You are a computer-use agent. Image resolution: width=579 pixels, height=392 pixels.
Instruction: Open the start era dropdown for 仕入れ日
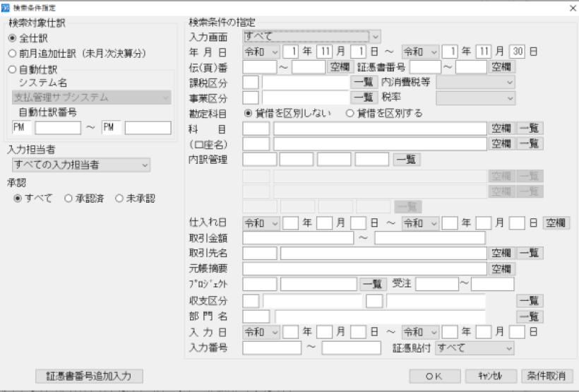pyautogui.click(x=261, y=223)
